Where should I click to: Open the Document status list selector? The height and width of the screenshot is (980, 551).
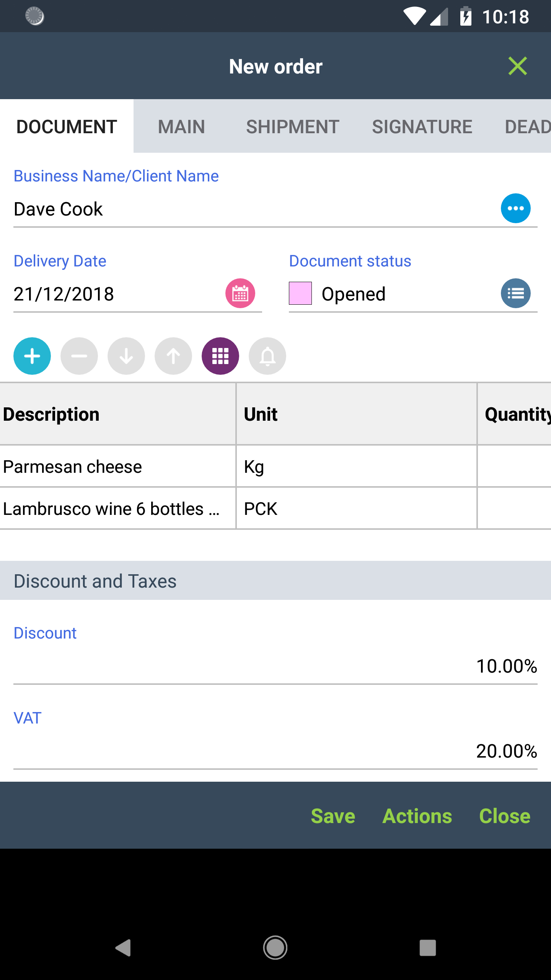(x=516, y=293)
